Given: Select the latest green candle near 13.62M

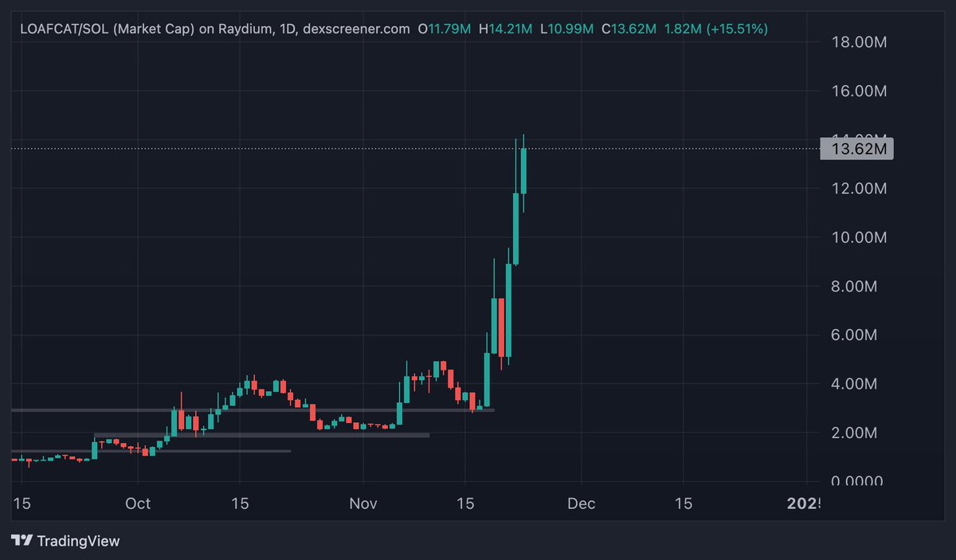Looking at the screenshot, I should click(x=523, y=170).
